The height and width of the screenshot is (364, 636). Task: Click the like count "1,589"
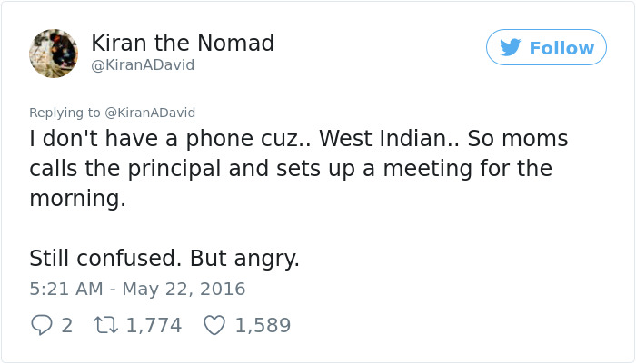(263, 324)
